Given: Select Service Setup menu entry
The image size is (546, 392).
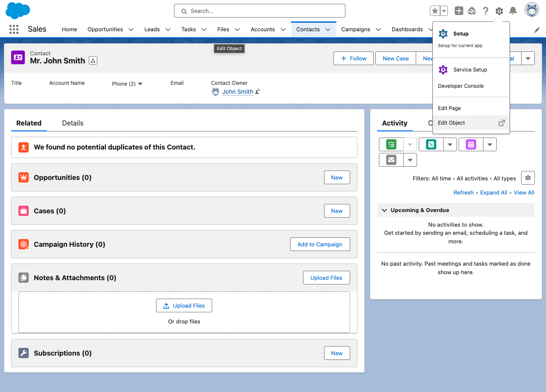Looking at the screenshot, I should [x=471, y=70].
